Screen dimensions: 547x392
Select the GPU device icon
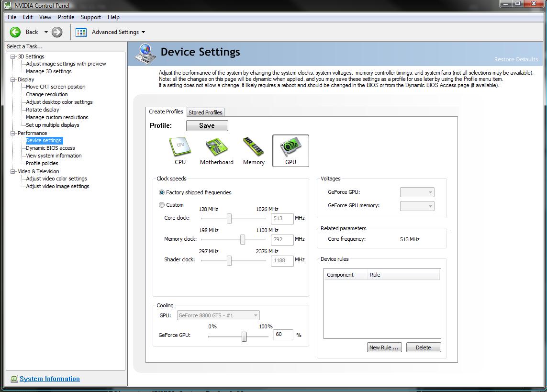coord(290,151)
